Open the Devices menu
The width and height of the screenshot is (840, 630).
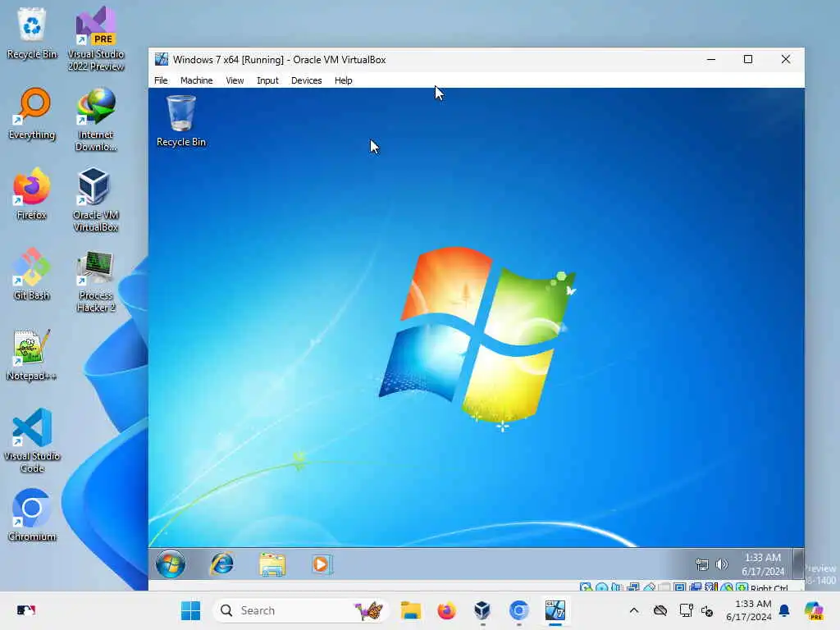[x=307, y=80]
